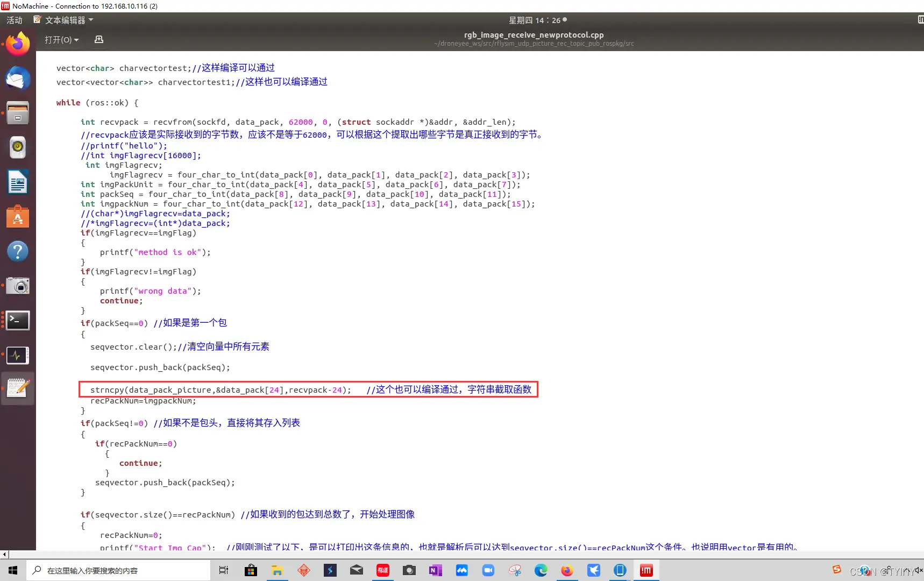Image resolution: width=924 pixels, height=581 pixels.
Task: Open Firefox on the Windows taskbar
Action: [x=567, y=570]
